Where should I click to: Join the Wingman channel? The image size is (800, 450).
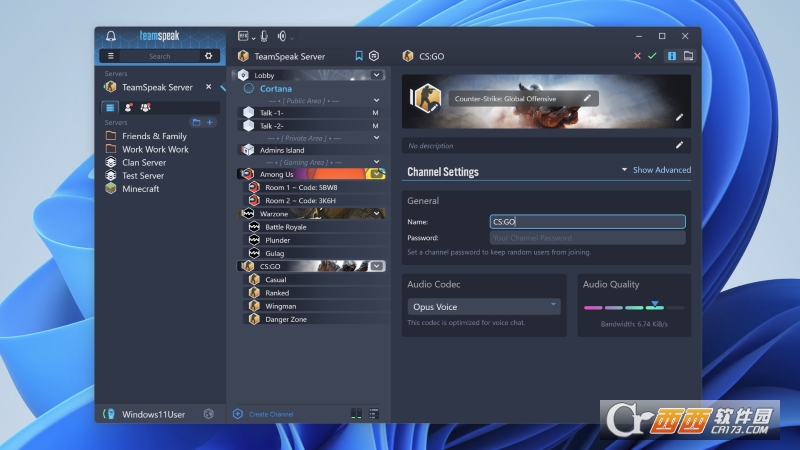click(316, 306)
